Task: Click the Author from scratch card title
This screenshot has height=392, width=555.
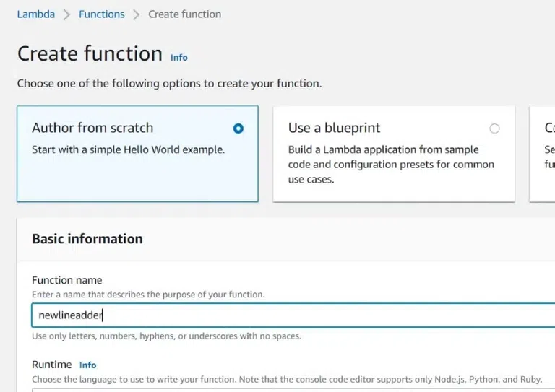Action: click(x=92, y=128)
